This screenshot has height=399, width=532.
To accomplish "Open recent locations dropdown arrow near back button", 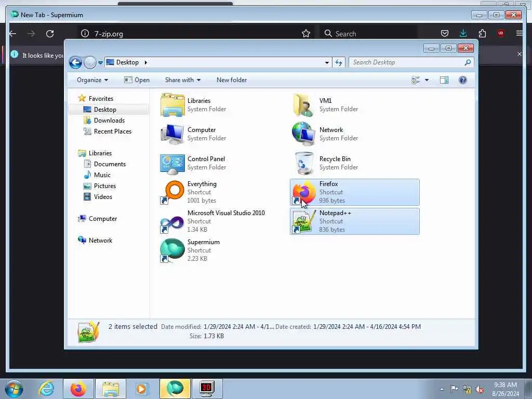I will tap(100, 63).
